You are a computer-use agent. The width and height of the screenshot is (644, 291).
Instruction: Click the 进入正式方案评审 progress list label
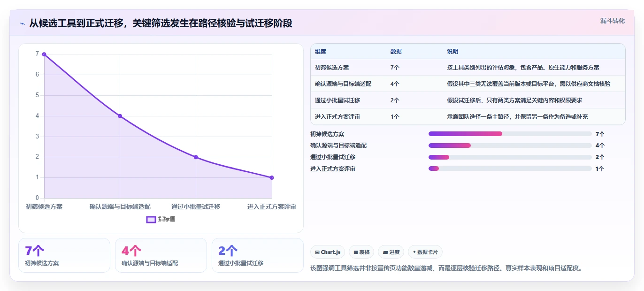click(333, 168)
